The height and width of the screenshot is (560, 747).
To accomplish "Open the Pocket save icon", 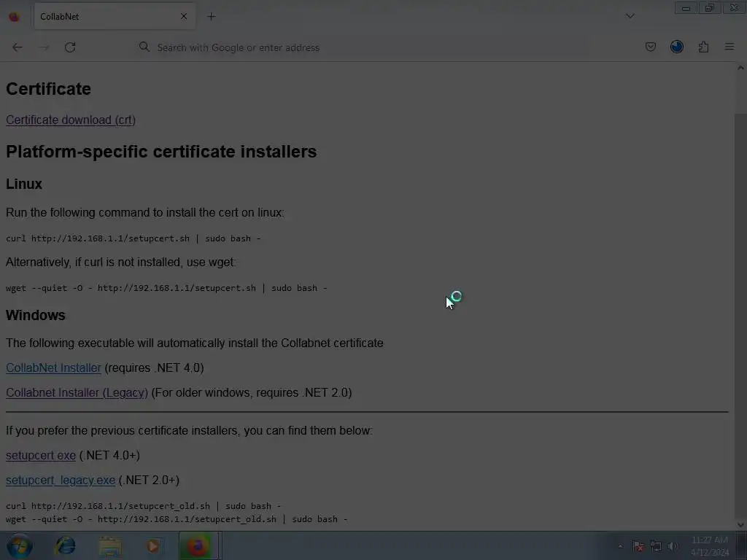I will pyautogui.click(x=650, y=47).
